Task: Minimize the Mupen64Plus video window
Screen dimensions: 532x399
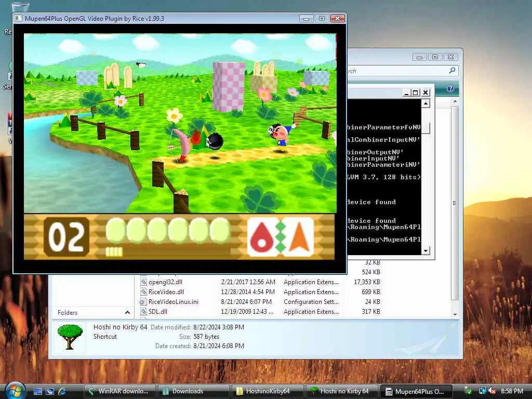Action: 307,18
